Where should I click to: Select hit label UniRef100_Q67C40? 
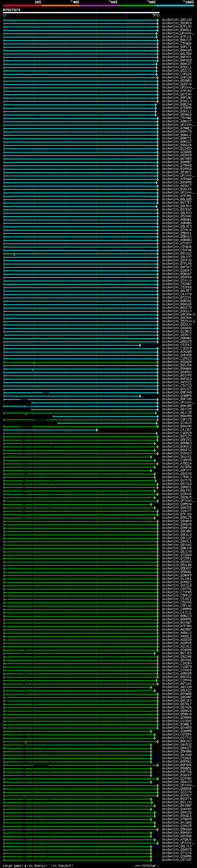(177, 94)
